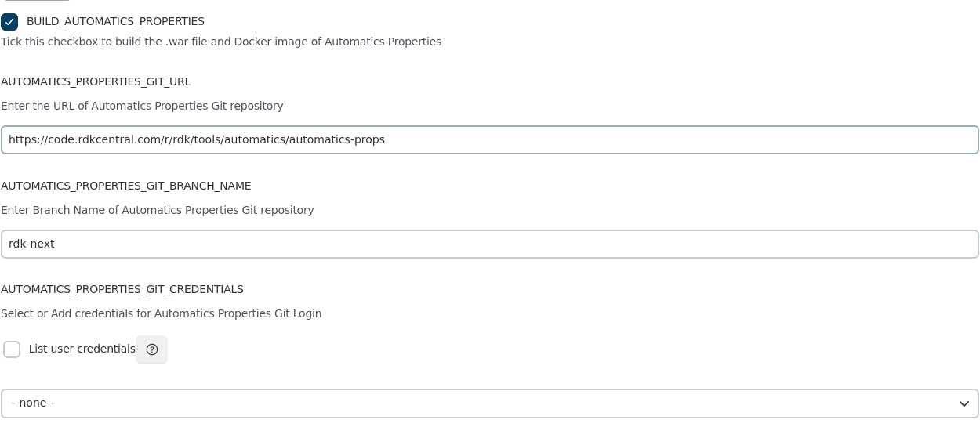Enable the List user credentials checkbox
980x427 pixels.
pos(12,349)
